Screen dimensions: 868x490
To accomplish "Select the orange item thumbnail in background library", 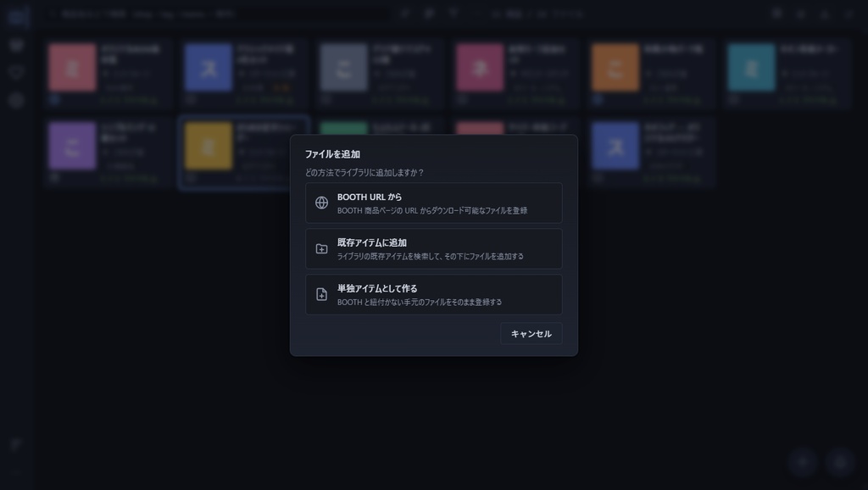I will (615, 68).
